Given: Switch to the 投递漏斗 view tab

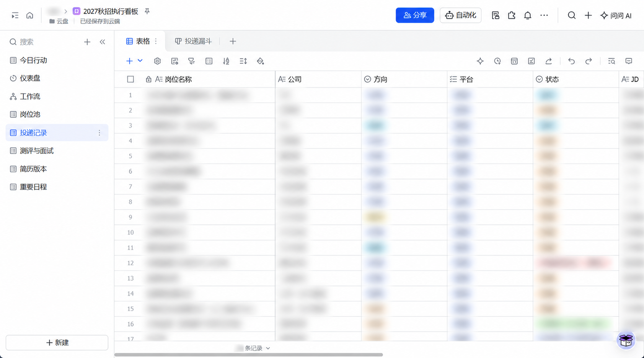Looking at the screenshot, I should coord(193,41).
